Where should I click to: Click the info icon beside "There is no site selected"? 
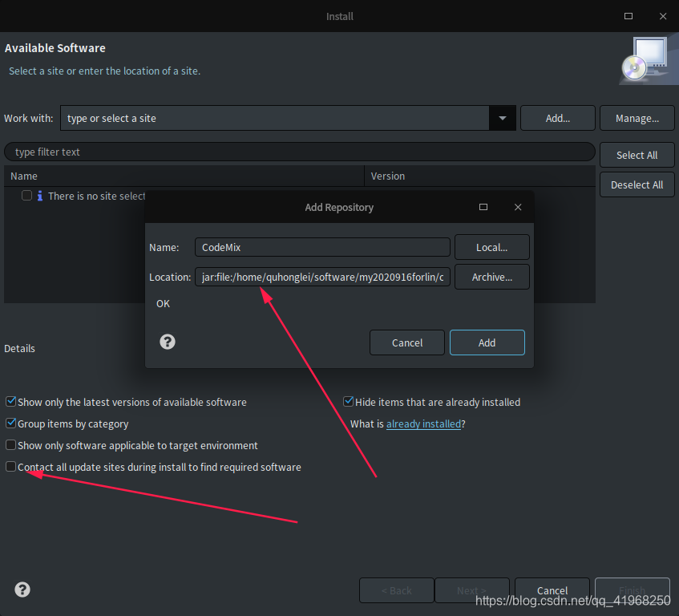[x=38, y=195]
